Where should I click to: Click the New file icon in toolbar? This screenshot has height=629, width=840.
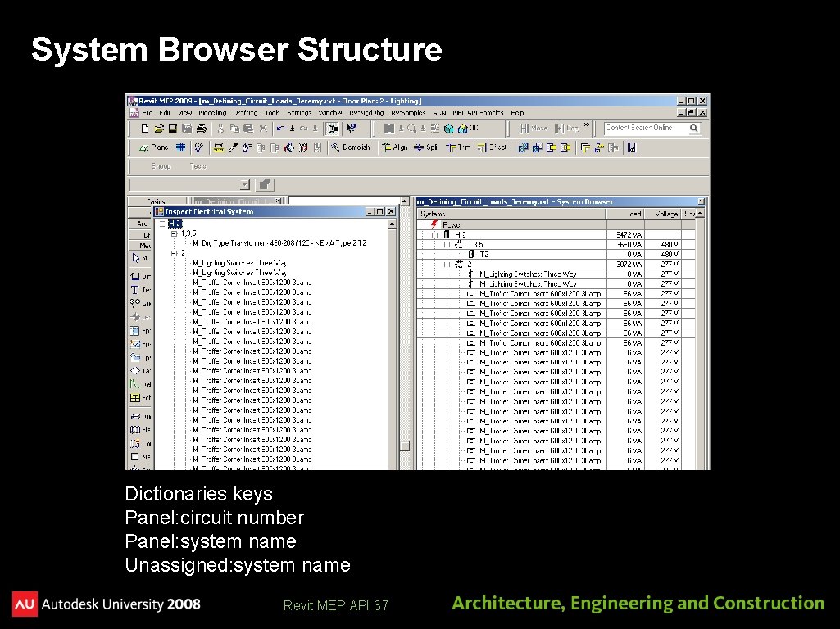pos(144,129)
